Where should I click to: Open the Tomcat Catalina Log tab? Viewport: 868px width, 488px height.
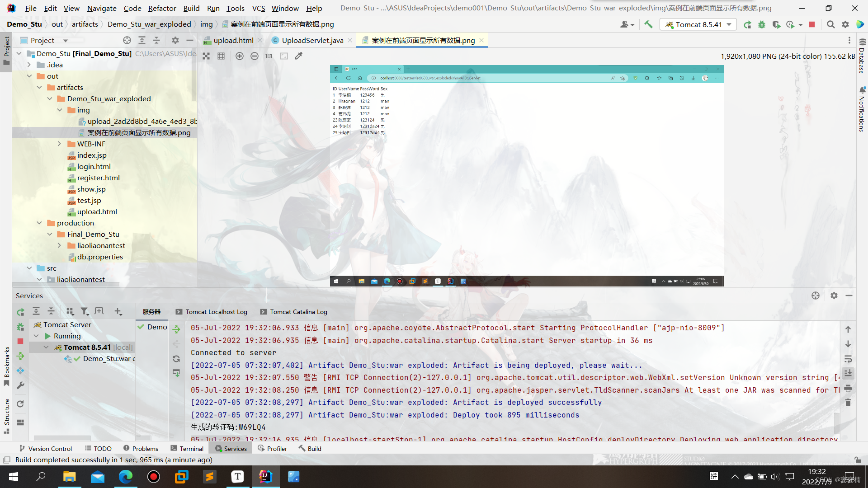[298, 312]
